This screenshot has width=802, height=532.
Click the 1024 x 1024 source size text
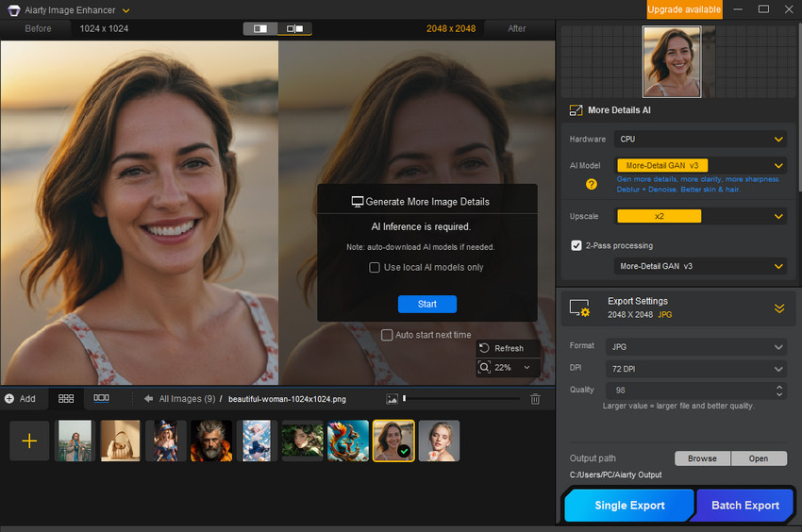click(104, 28)
